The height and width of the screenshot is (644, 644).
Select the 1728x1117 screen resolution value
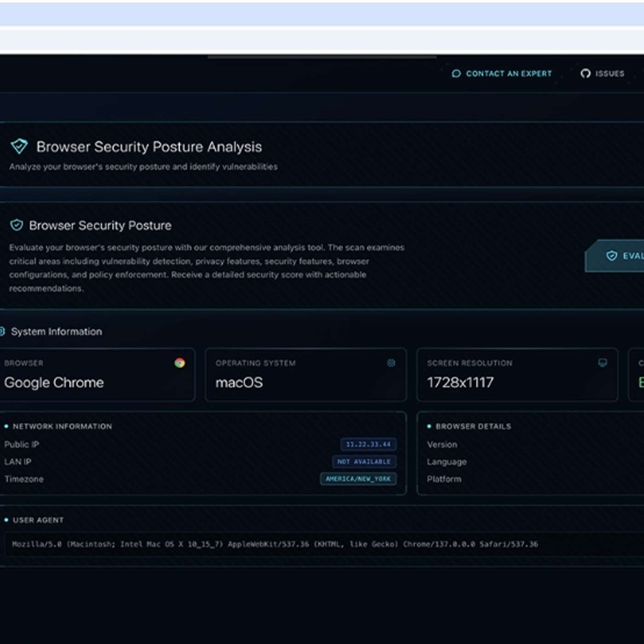[460, 382]
